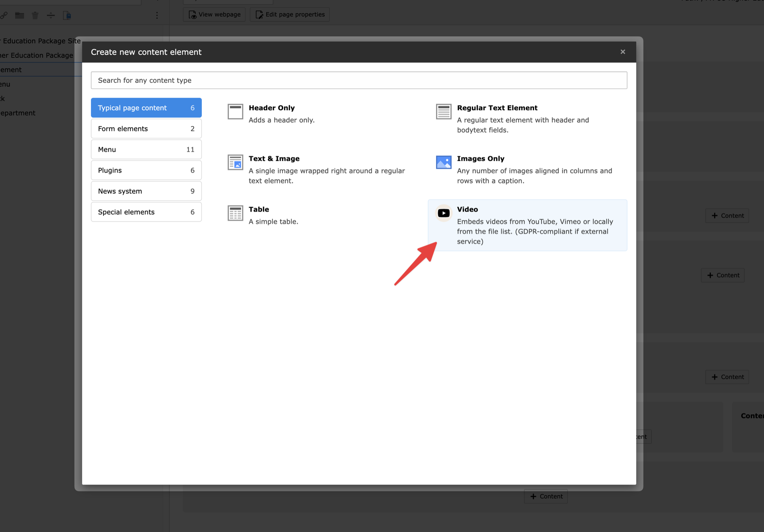Image resolution: width=764 pixels, height=532 pixels.
Task: Select the Header Only icon
Action: [235, 111]
